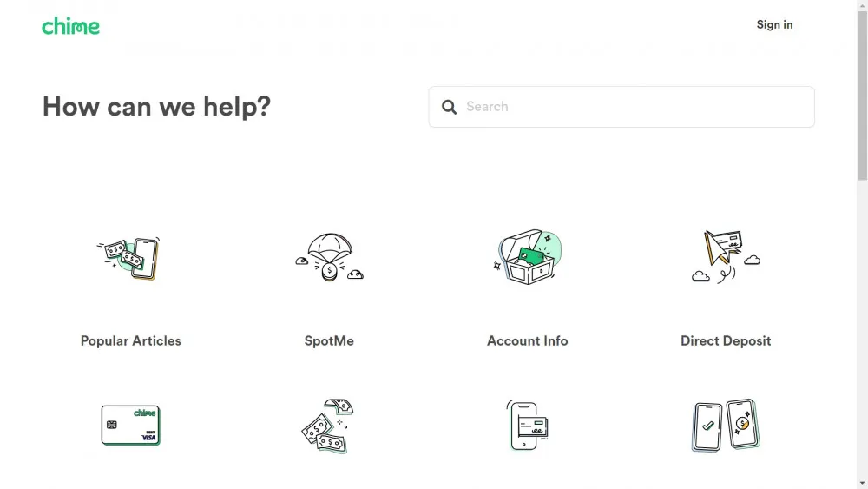868x489 pixels.
Task: Open the cash and phone Popular Articles icon
Action: point(129,258)
